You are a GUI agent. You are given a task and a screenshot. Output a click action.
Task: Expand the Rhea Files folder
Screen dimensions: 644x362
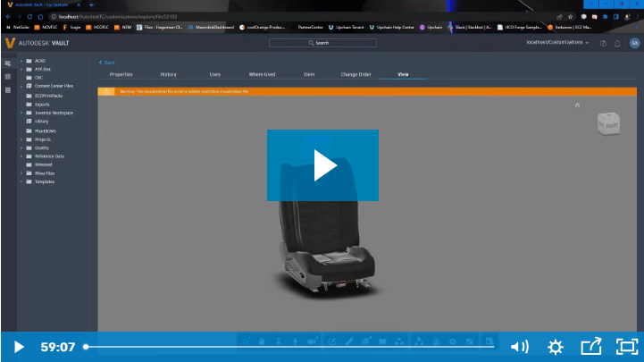(21, 173)
